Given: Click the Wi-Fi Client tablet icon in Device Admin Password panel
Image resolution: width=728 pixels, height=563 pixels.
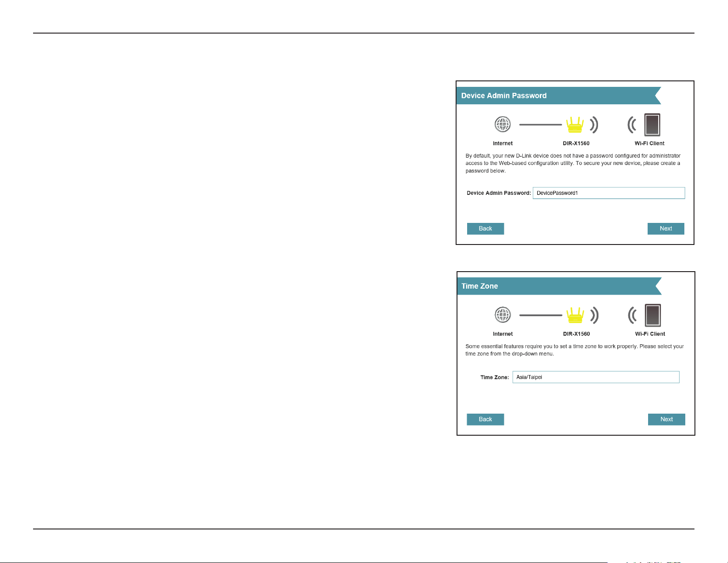Looking at the screenshot, I should pyautogui.click(x=652, y=125).
